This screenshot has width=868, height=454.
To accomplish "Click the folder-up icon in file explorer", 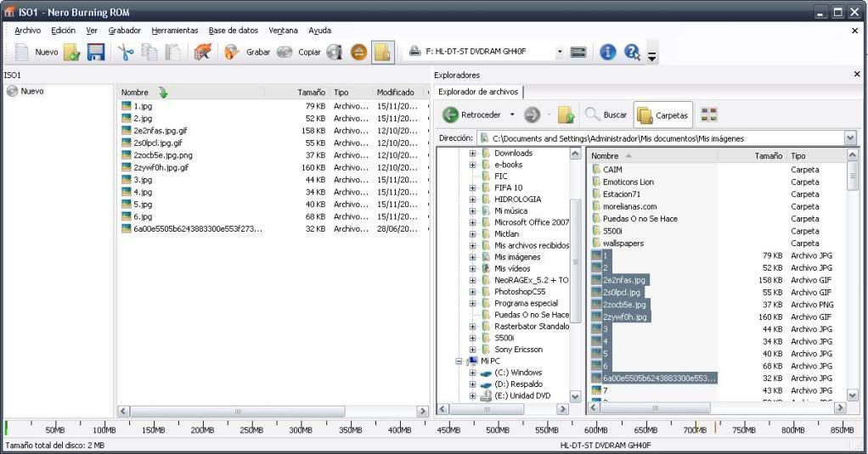I will [x=566, y=115].
